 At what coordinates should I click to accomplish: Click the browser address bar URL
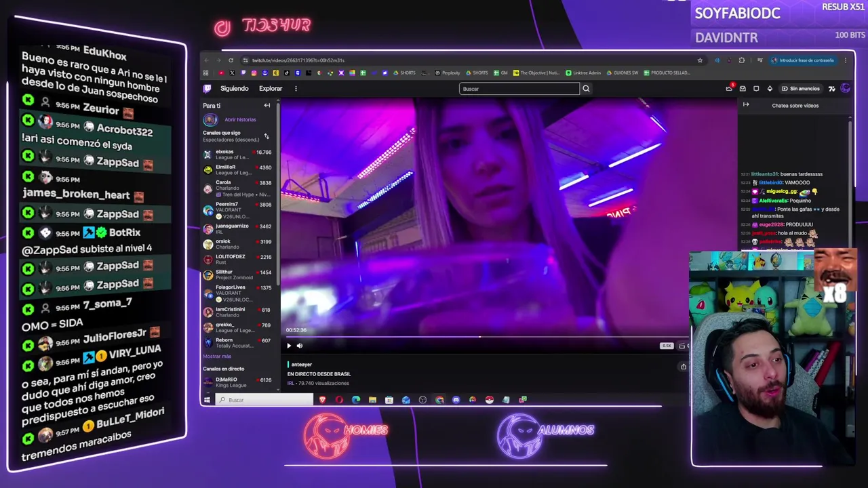(x=298, y=60)
